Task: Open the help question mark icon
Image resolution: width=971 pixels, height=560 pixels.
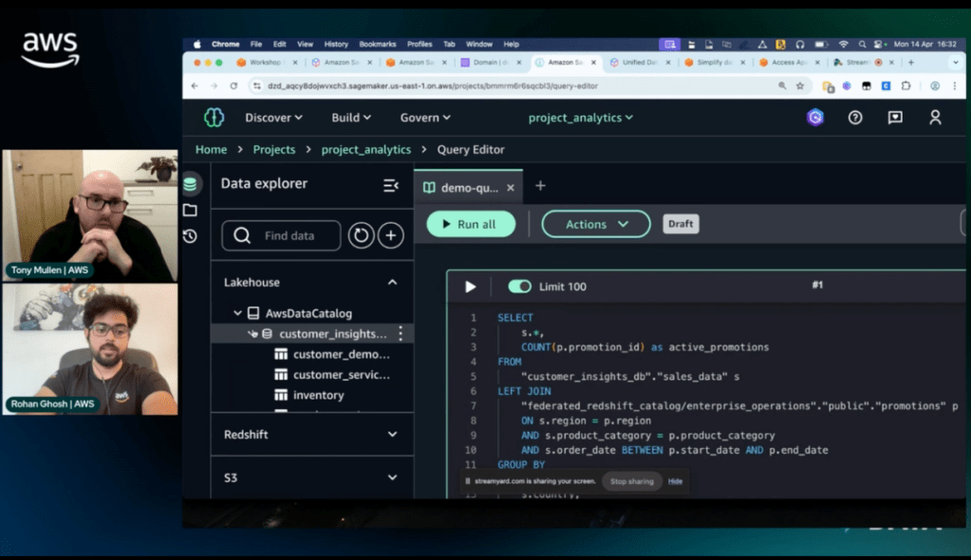Action: pos(855,118)
